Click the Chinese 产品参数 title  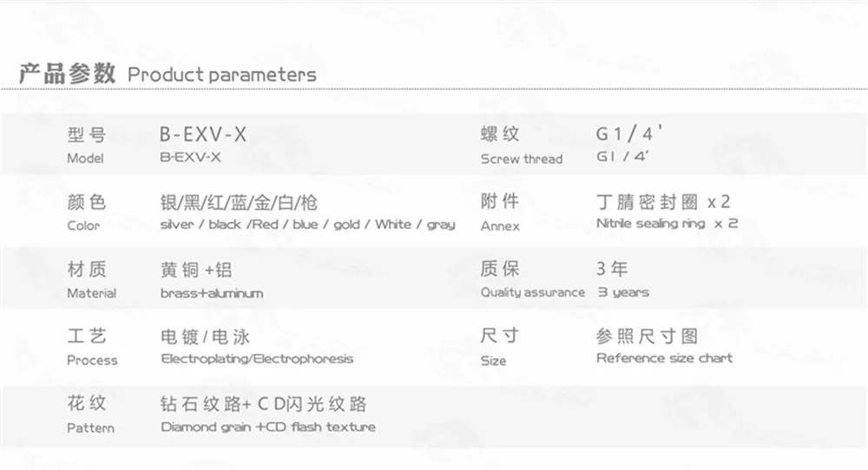click(68, 74)
